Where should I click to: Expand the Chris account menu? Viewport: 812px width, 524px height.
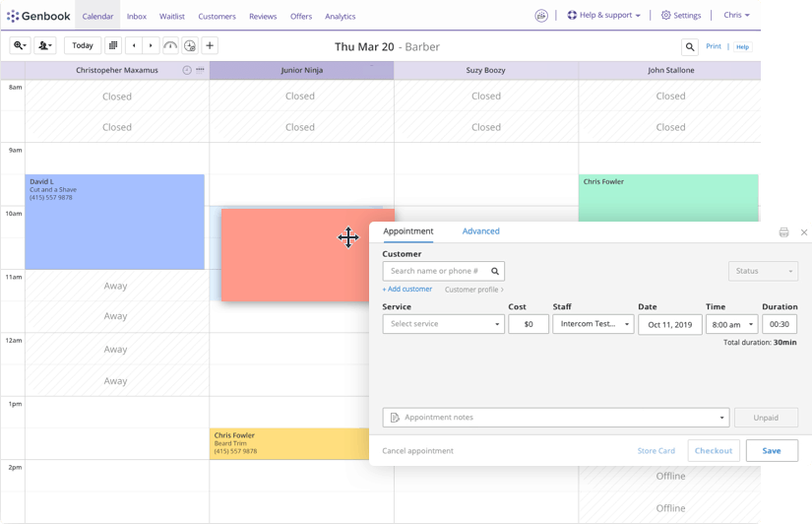point(736,15)
